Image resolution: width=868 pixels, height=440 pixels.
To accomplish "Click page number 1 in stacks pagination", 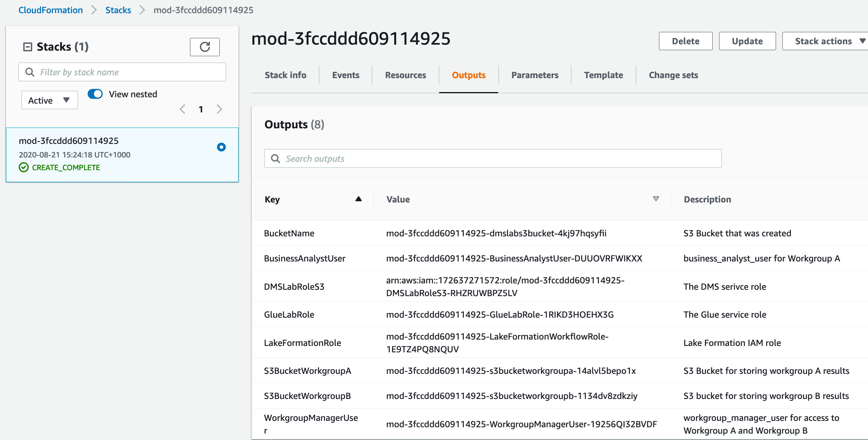I will 201,109.
